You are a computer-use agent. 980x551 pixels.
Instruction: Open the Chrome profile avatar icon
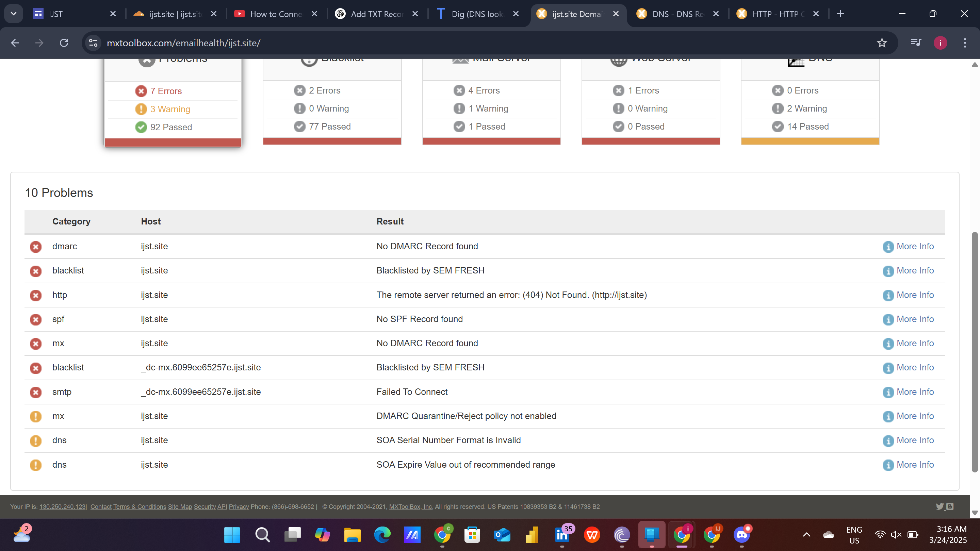pos(940,43)
